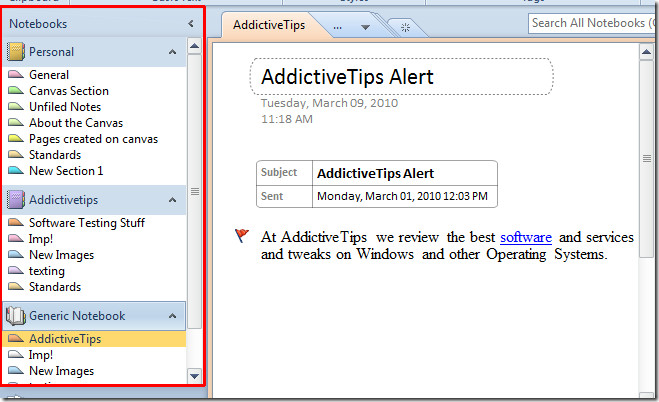Screen dimensions: 659x402
Task: Click the Search All Notebooks box
Action: coord(593,23)
